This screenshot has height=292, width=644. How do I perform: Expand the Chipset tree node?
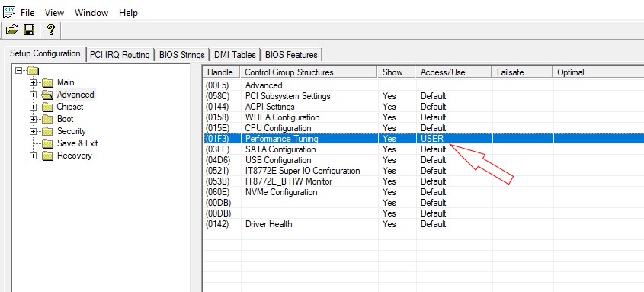click(34, 107)
